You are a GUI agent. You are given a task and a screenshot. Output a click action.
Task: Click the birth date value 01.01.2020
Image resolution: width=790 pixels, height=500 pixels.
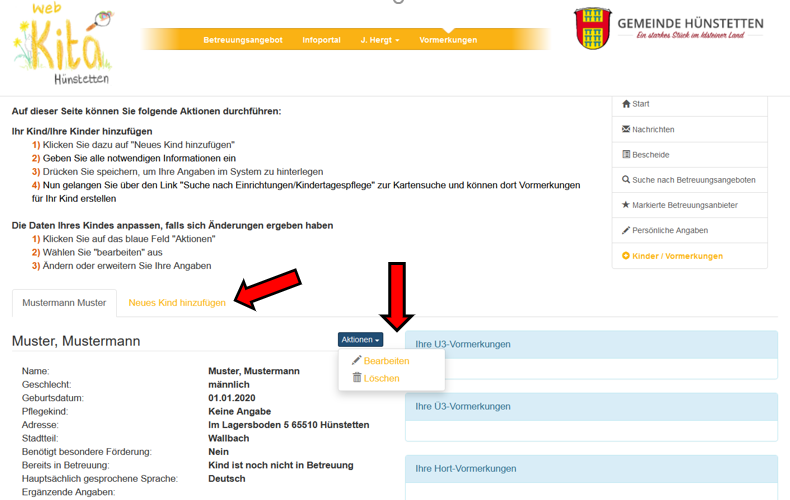(x=232, y=398)
